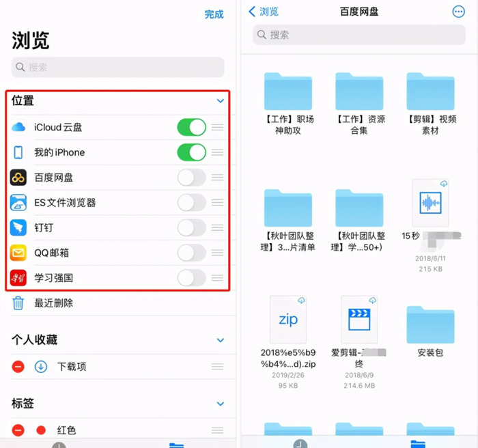The image size is (478, 448).
Task: Tap the 下载项 label text
Action: pyautogui.click(x=72, y=367)
